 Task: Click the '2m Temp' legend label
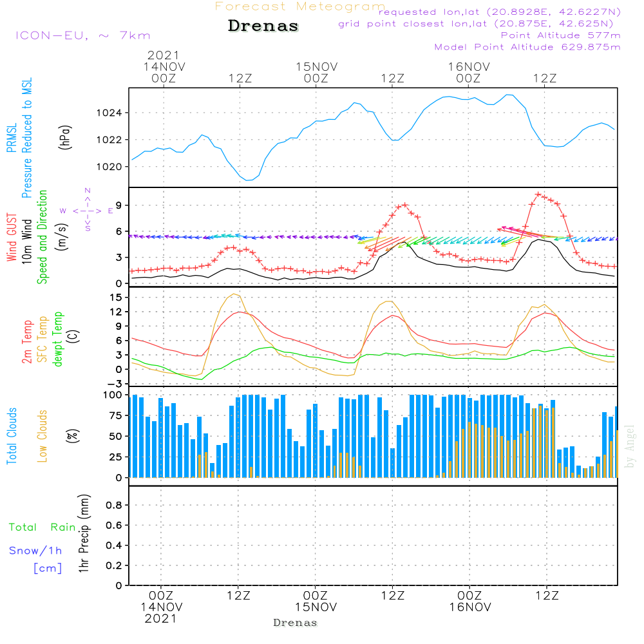pos(27,342)
